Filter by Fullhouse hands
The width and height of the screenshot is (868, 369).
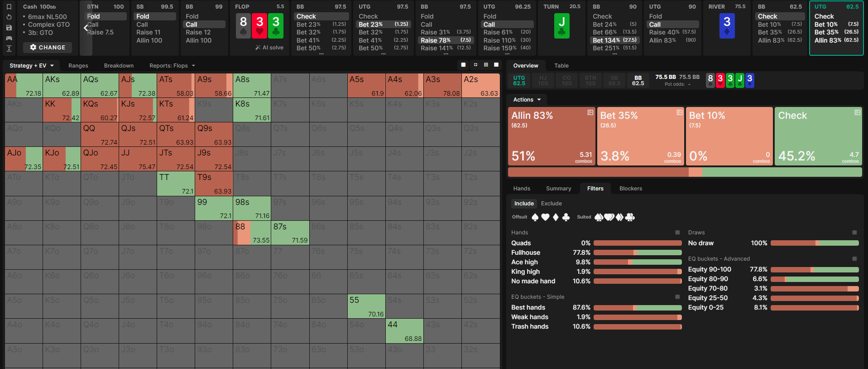596,252
